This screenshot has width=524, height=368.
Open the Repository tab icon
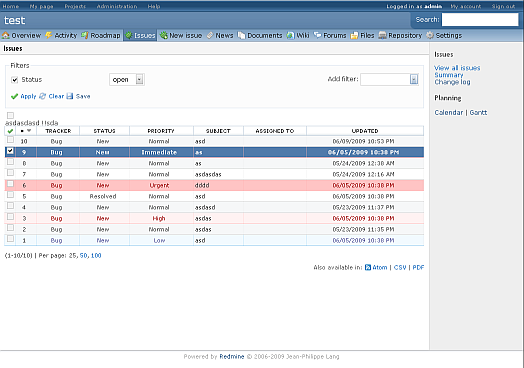pos(382,35)
